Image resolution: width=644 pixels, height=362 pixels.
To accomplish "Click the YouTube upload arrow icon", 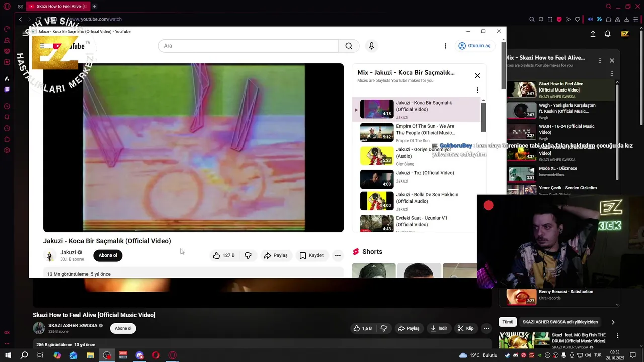I will [593, 34].
